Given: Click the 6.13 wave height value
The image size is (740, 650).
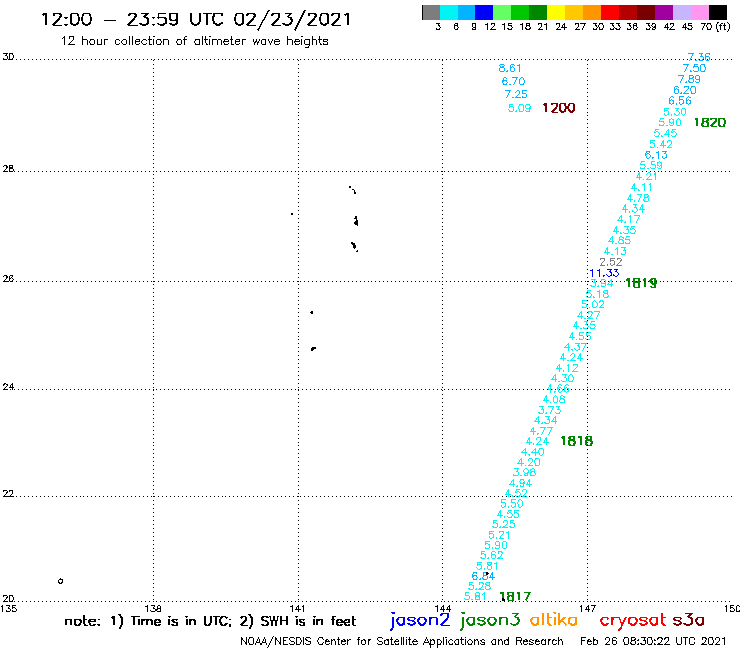Looking at the screenshot, I should (x=656, y=155).
